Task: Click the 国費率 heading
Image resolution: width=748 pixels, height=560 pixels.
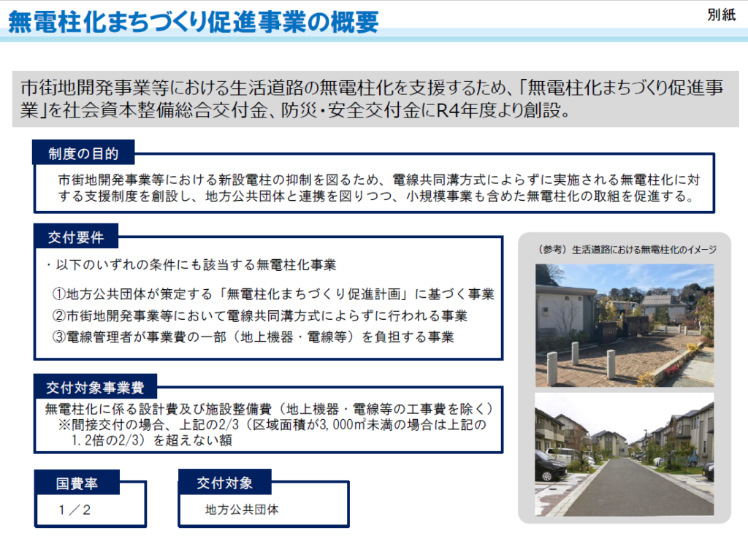Action: pyautogui.click(x=77, y=483)
